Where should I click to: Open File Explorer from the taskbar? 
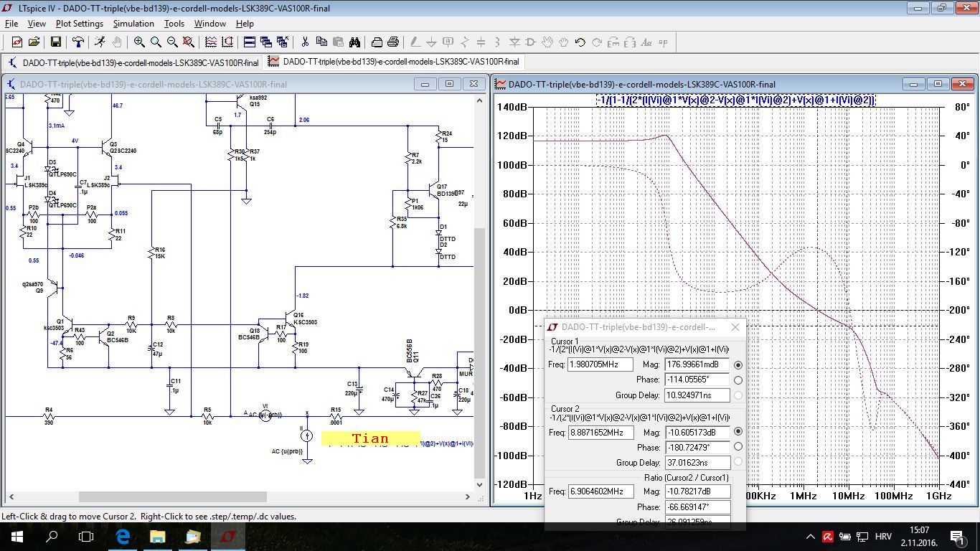click(158, 536)
